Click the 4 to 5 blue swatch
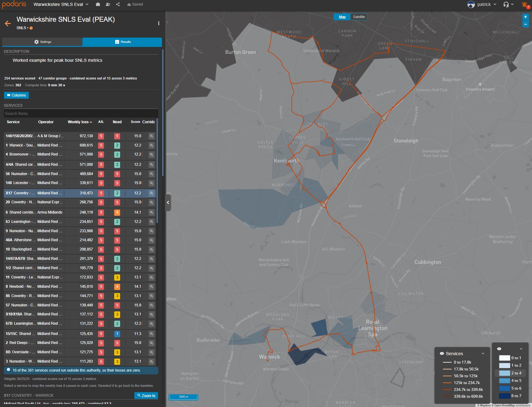Screen dimensions: 532x407 click(x=504, y=381)
